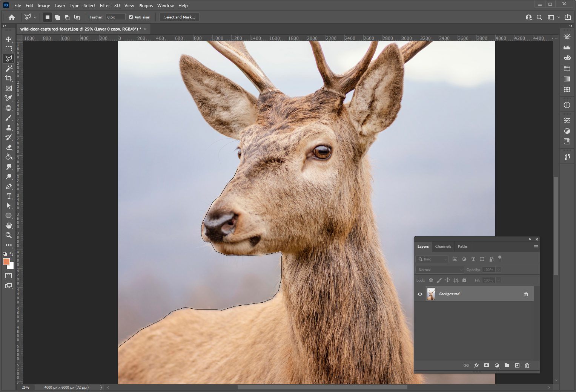Open the Fill slider dropdown arrow
576x392 pixels.
pos(498,280)
